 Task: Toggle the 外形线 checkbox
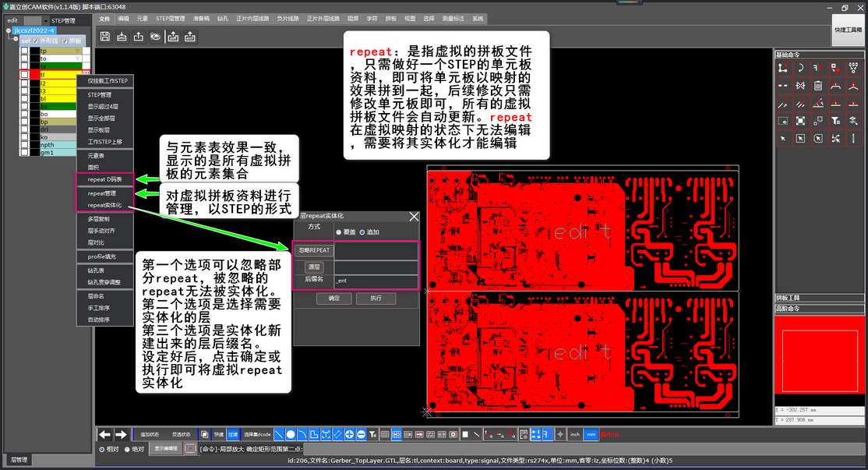(35, 41)
